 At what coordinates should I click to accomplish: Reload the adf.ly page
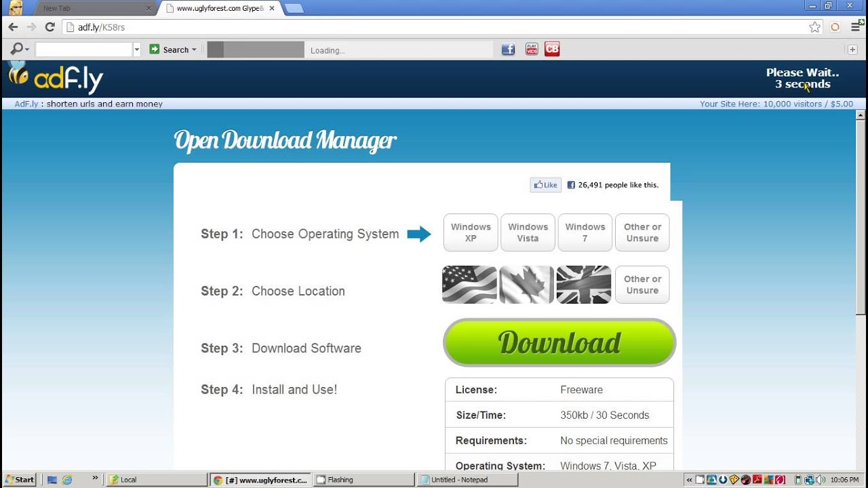50,27
